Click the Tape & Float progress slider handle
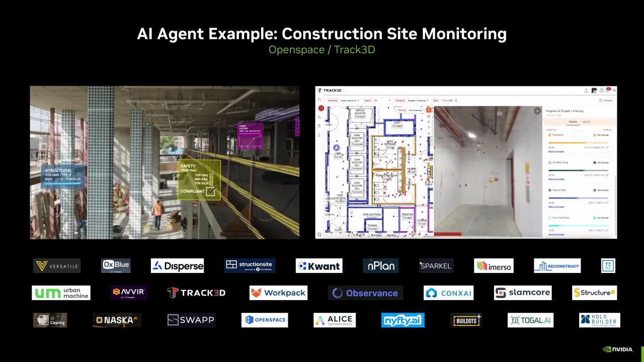This screenshot has width=644, height=362. click(578, 198)
